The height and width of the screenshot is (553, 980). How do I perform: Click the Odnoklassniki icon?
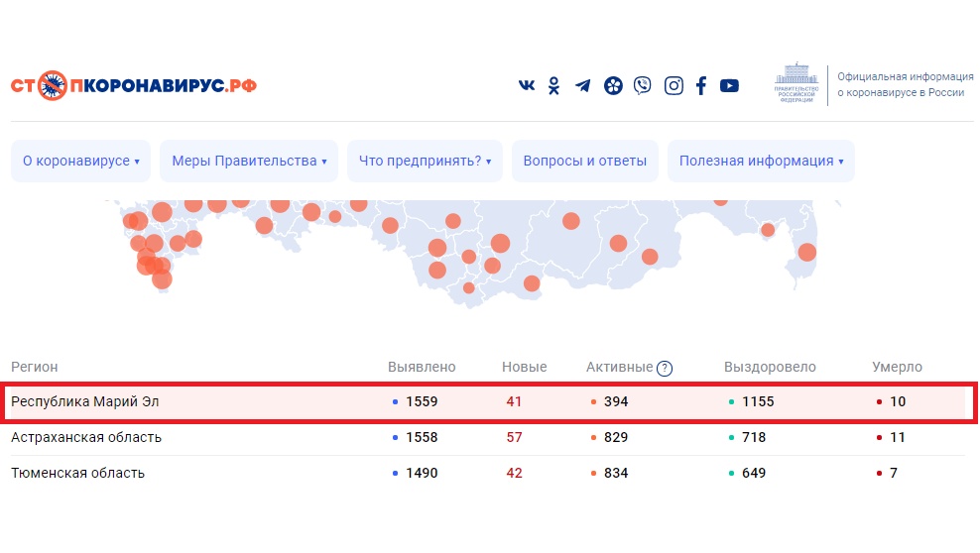554,85
